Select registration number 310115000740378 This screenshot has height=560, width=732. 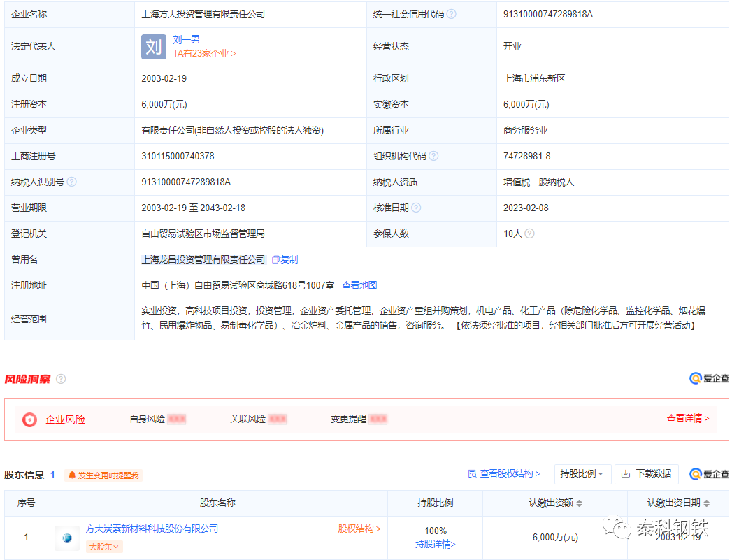pyautogui.click(x=178, y=157)
